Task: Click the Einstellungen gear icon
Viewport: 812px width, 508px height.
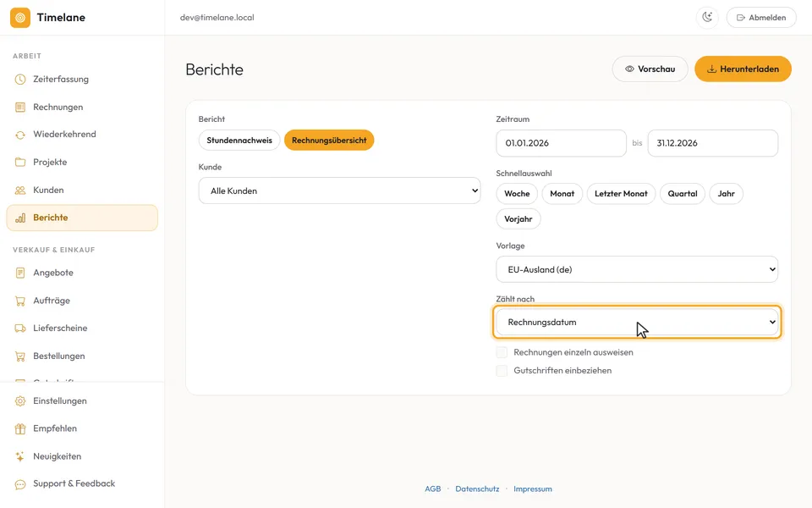Action: click(x=20, y=401)
